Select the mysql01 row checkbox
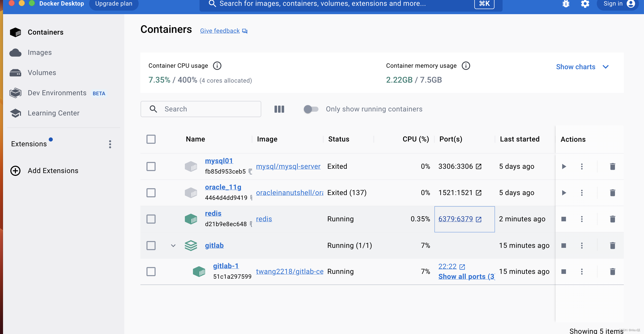Screen dimensions: 644x334 [151, 166]
